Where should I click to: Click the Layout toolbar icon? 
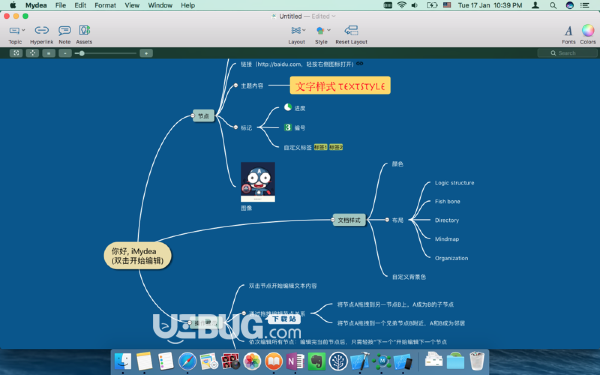pyautogui.click(x=296, y=30)
